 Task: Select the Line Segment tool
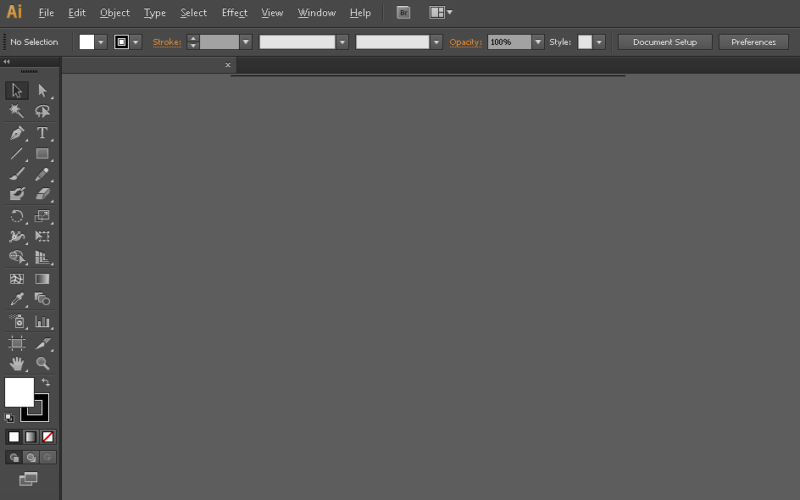tap(17, 153)
